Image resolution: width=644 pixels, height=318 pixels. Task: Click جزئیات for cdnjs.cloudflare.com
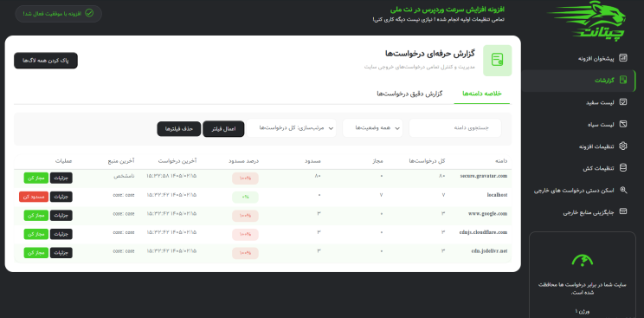pos(61,234)
